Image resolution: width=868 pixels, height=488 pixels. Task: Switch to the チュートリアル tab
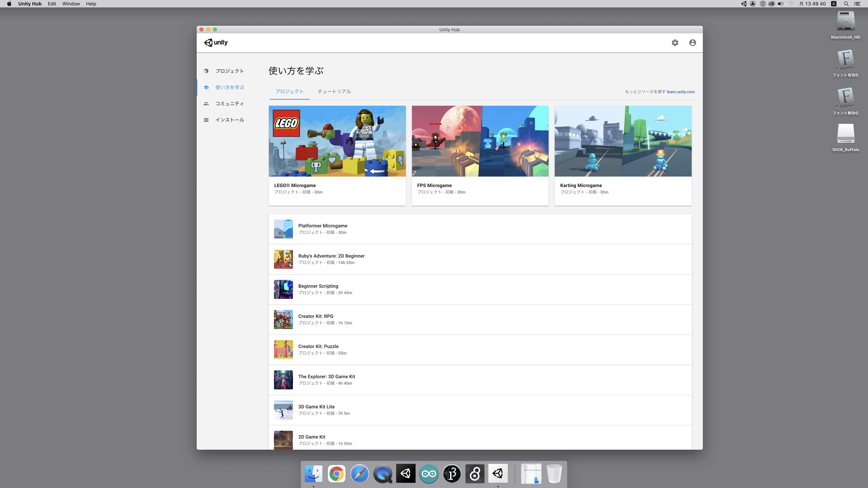[334, 92]
